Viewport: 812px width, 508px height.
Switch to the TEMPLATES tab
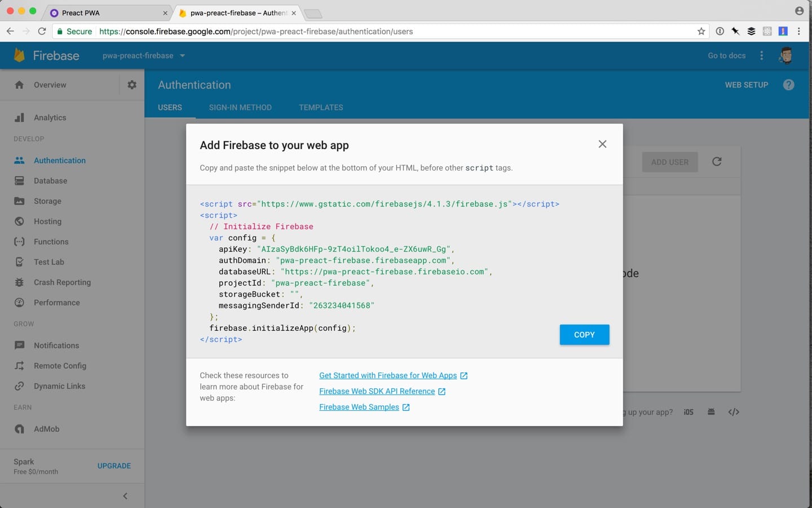click(x=321, y=107)
